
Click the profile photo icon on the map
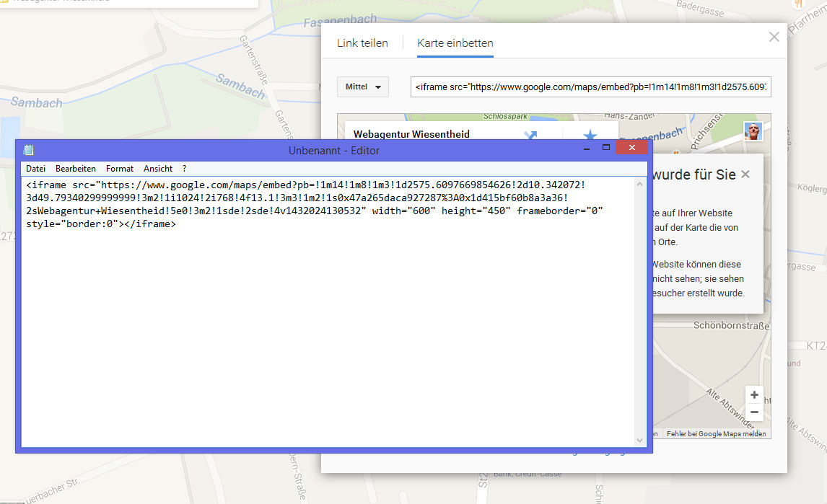click(x=753, y=131)
